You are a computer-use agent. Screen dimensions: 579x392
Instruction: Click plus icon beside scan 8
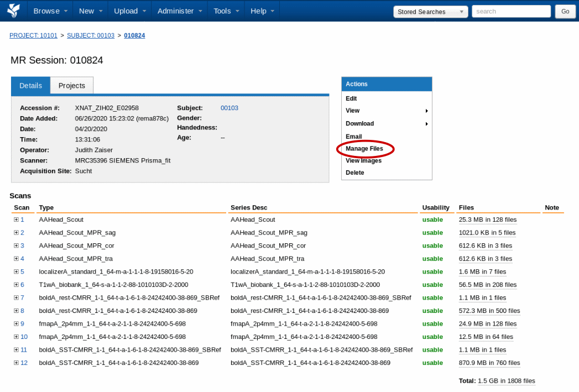pyautogui.click(x=16, y=311)
